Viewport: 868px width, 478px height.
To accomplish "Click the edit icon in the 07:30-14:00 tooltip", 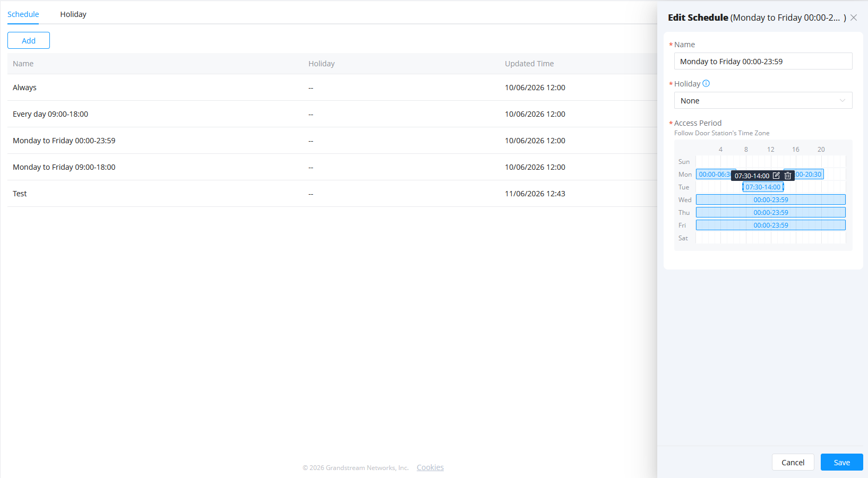I will click(776, 176).
